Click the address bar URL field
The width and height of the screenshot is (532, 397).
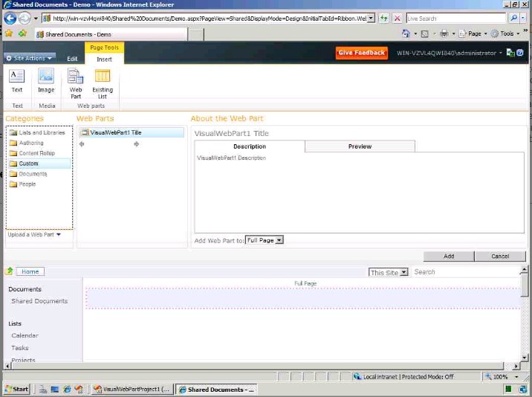[205, 19]
